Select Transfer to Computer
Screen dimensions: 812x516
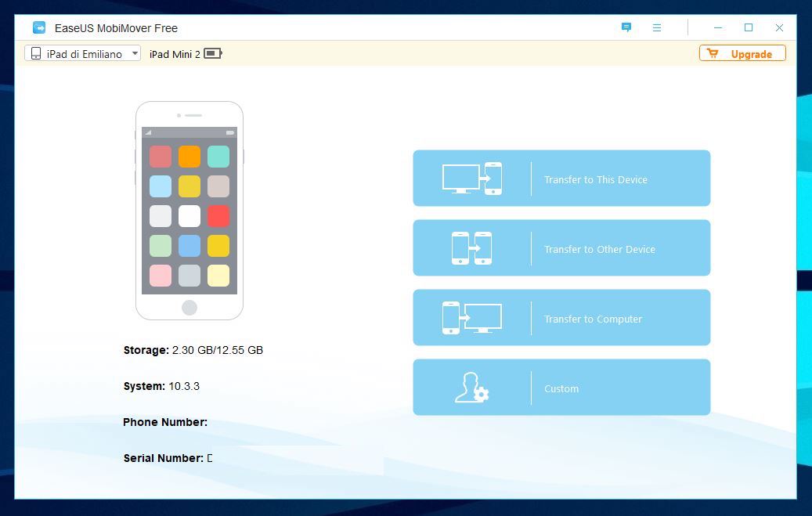561,318
